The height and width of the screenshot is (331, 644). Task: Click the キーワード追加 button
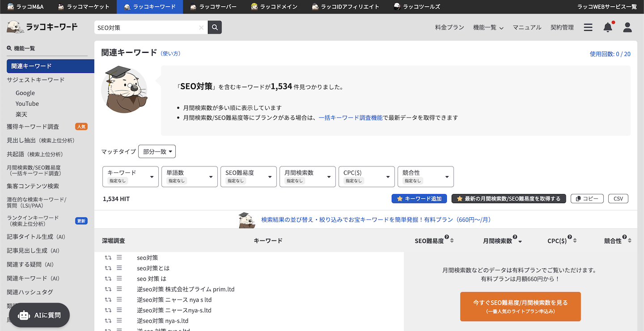pos(419,199)
